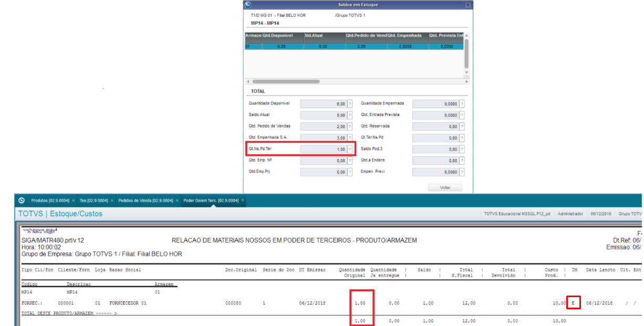Close the Produtos tab

(74, 201)
